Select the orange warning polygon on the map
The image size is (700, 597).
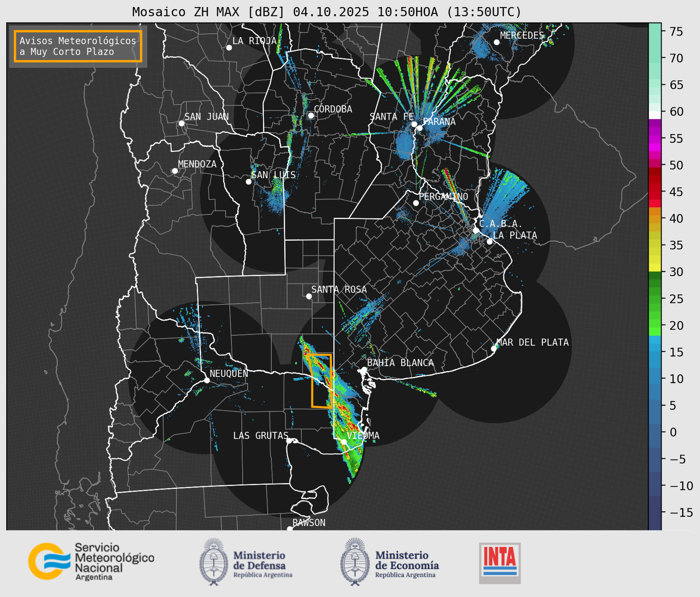click(x=321, y=380)
